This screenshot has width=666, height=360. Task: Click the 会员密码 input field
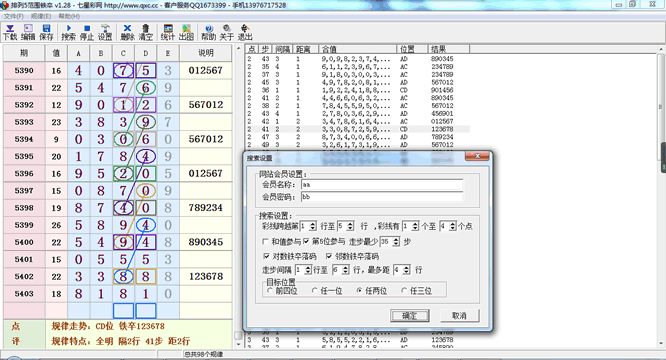[x=382, y=197]
